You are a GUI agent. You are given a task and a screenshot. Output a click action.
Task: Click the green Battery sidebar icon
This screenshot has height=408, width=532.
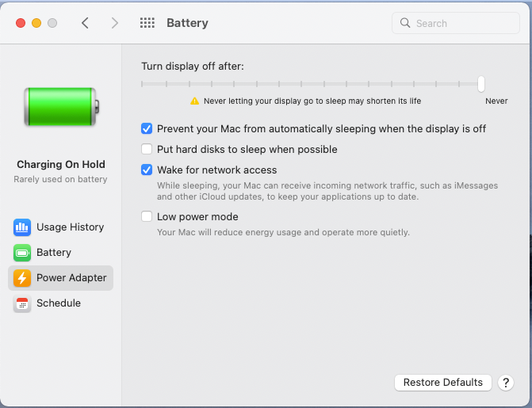tap(22, 253)
